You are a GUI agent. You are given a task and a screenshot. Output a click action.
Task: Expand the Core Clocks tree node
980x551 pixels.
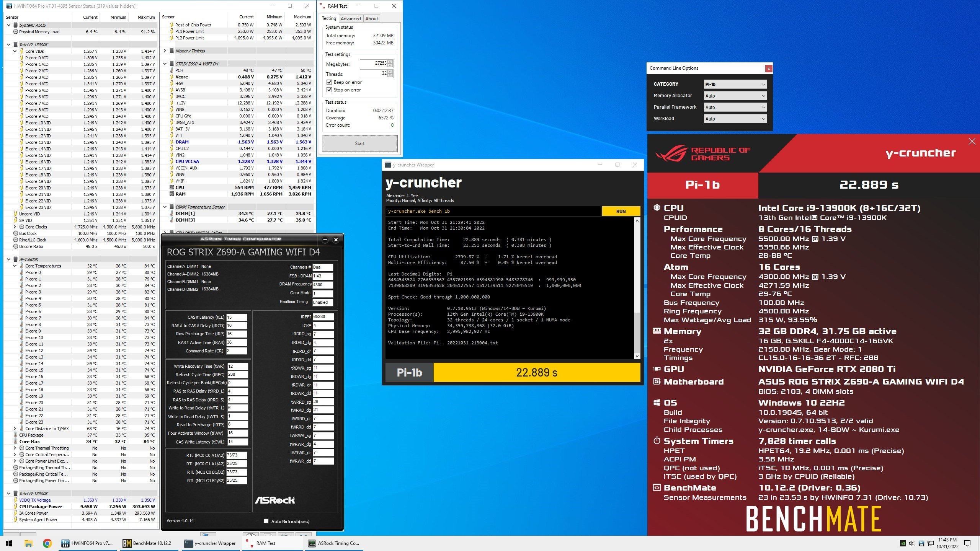coord(15,227)
